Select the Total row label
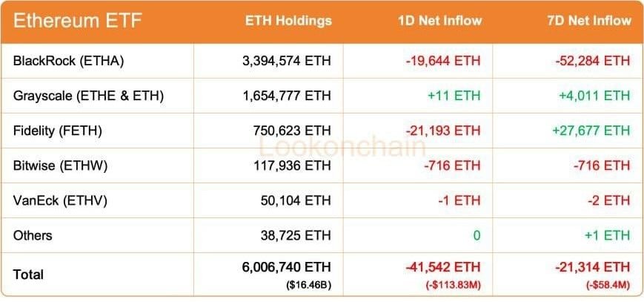This screenshot has width=644, height=302. tap(28, 274)
